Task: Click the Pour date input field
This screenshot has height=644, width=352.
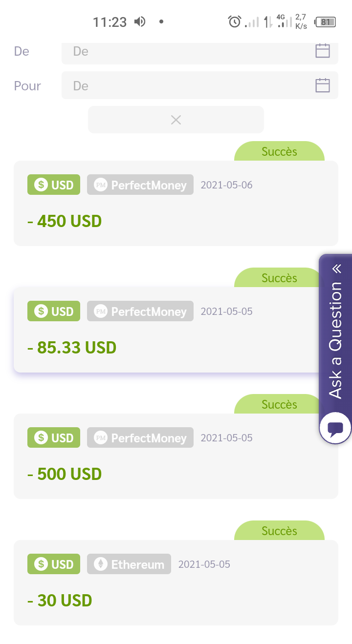Action: tap(200, 85)
